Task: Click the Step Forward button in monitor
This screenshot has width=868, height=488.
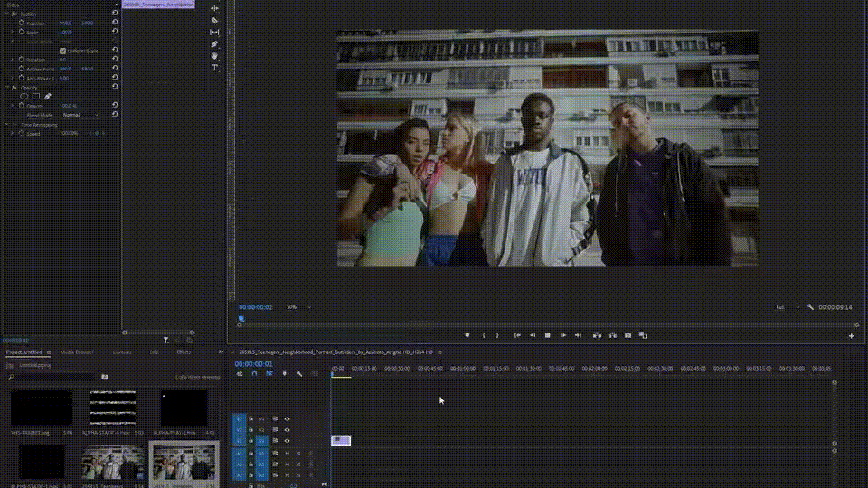Action: tap(563, 335)
